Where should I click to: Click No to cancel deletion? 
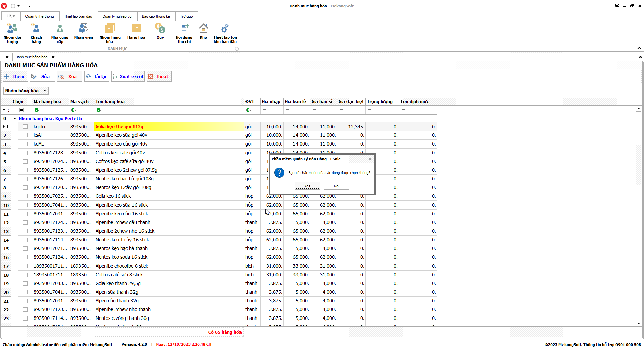point(336,186)
